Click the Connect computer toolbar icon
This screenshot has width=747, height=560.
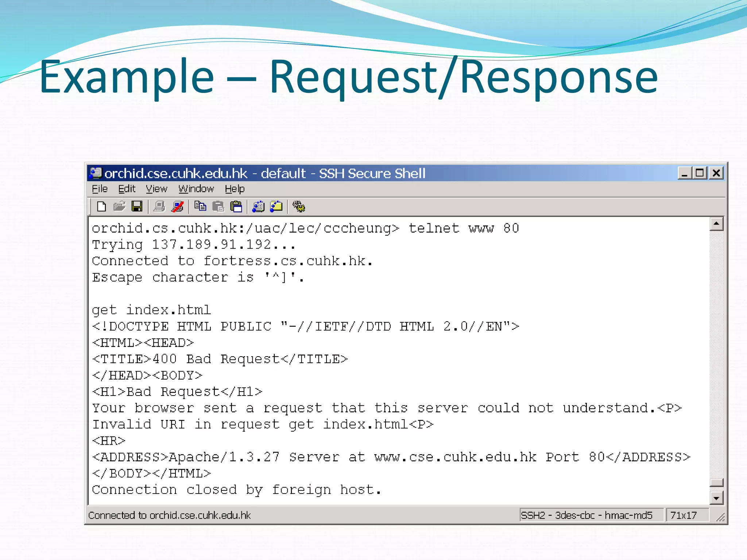[x=159, y=207]
